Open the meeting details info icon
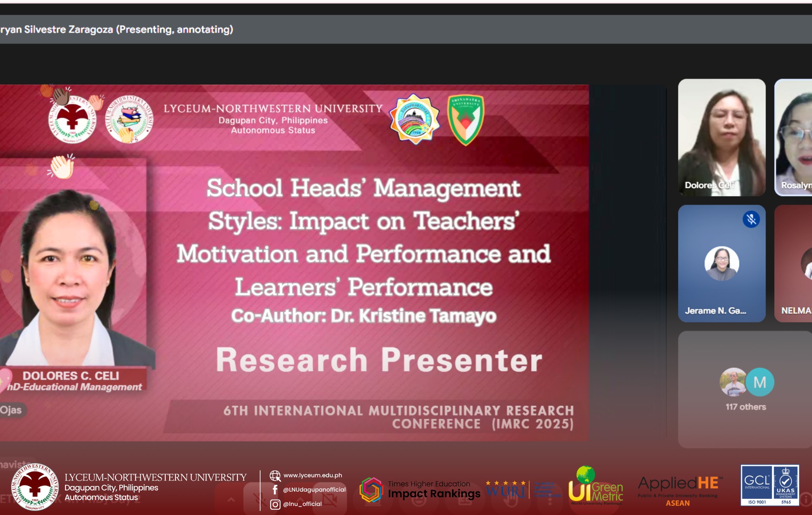Image resolution: width=812 pixels, height=515 pixels. pos(807,500)
